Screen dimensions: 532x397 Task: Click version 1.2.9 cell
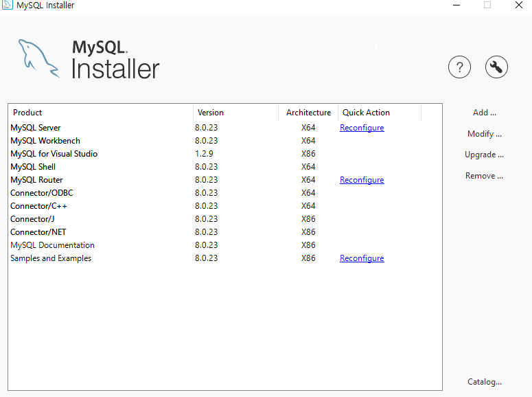tap(205, 154)
